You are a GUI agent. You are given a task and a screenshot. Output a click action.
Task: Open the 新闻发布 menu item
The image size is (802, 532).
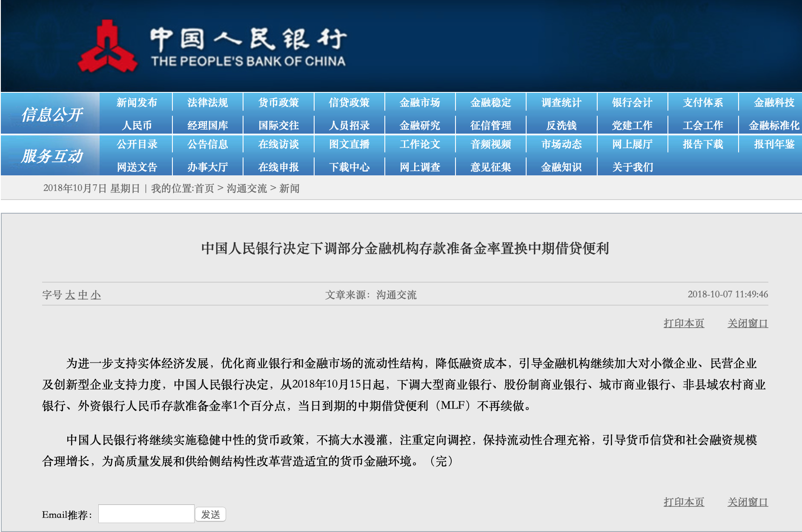click(137, 103)
